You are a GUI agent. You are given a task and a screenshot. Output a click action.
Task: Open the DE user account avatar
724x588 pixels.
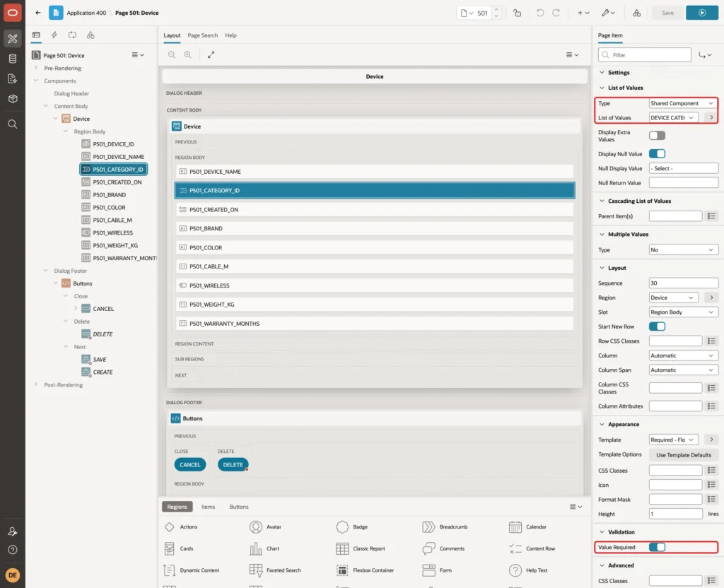[13, 575]
